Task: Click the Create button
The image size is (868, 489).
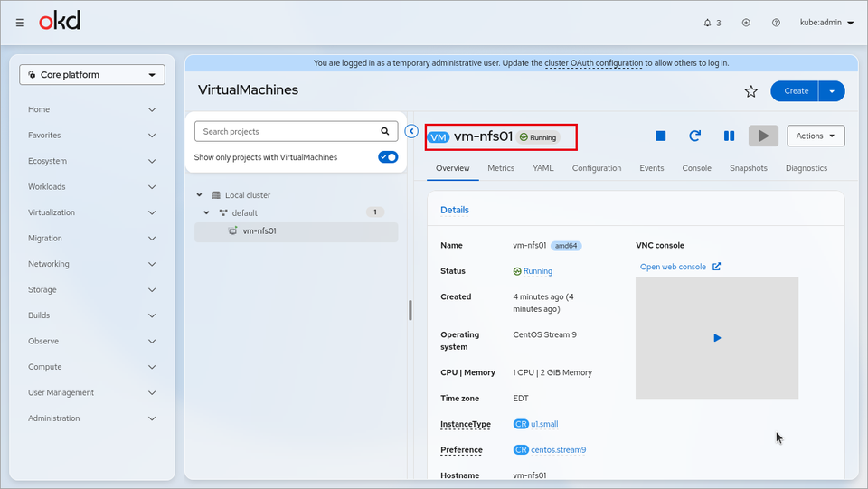Action: click(796, 91)
